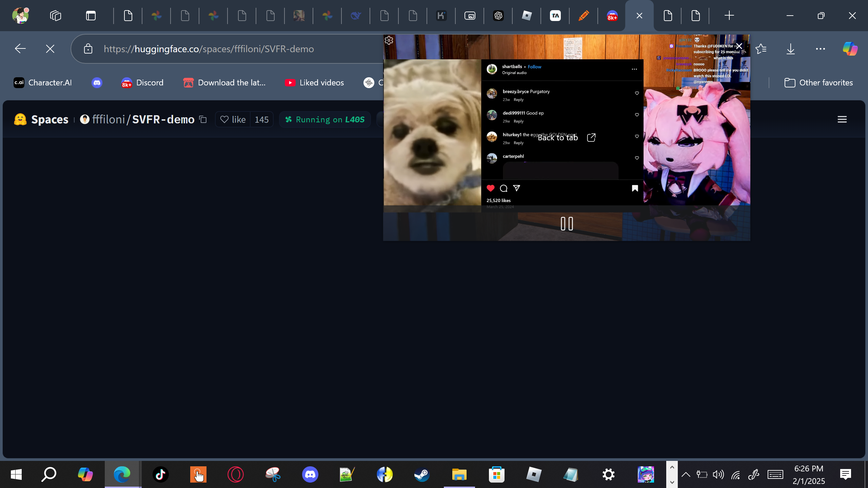Go back to previous page
This screenshot has height=488, width=868.
coord(20,49)
